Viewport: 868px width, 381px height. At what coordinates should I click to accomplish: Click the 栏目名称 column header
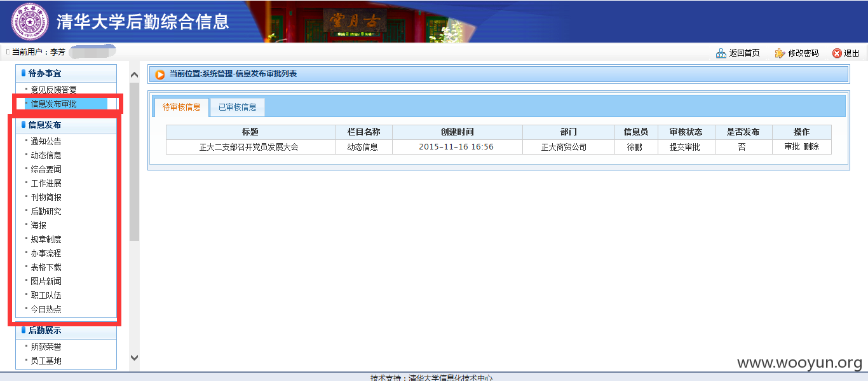(x=363, y=132)
